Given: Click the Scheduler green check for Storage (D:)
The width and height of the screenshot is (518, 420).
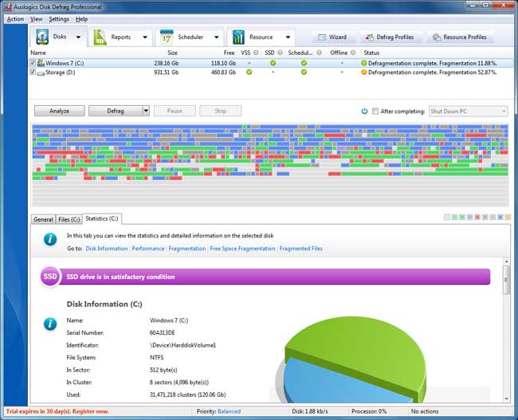Looking at the screenshot, I should click(x=304, y=72).
